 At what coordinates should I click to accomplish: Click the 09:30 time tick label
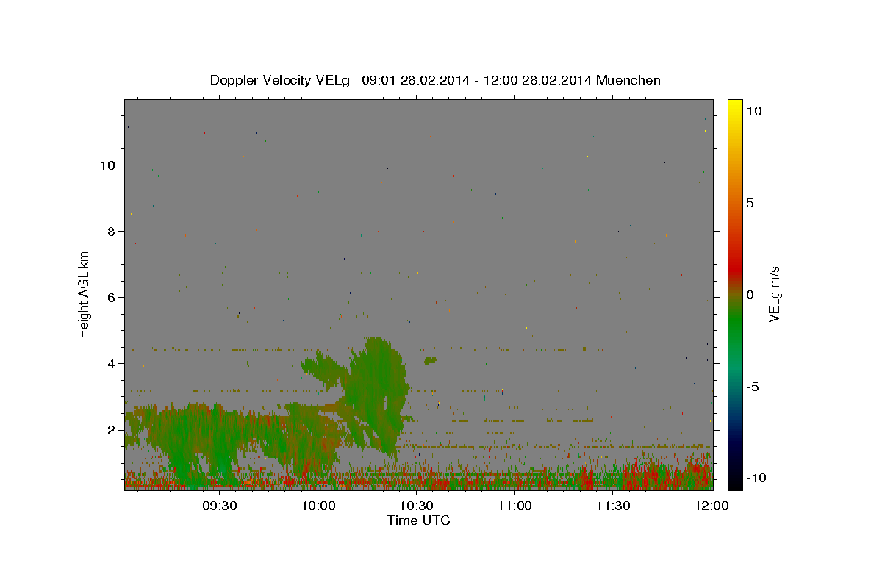(220, 506)
